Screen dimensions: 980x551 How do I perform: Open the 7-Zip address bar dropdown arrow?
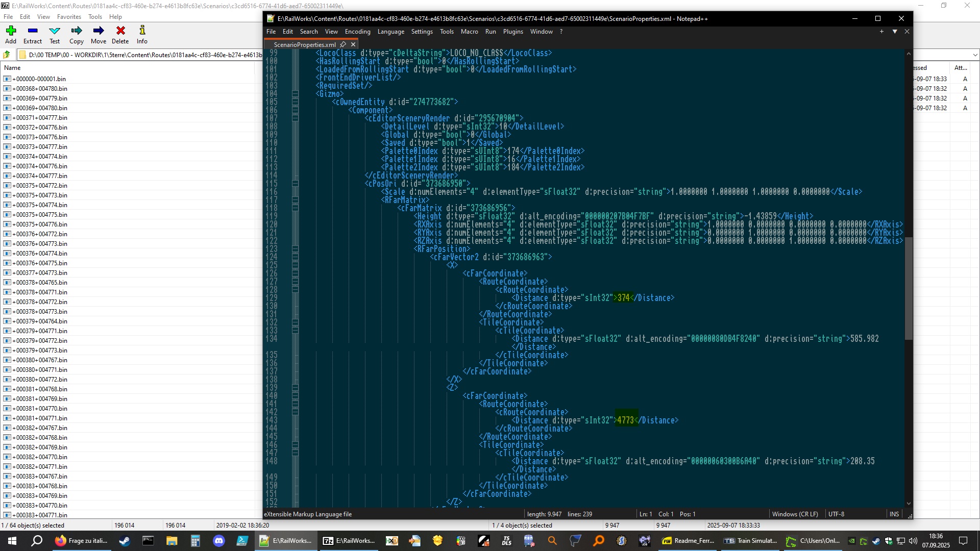point(975,55)
